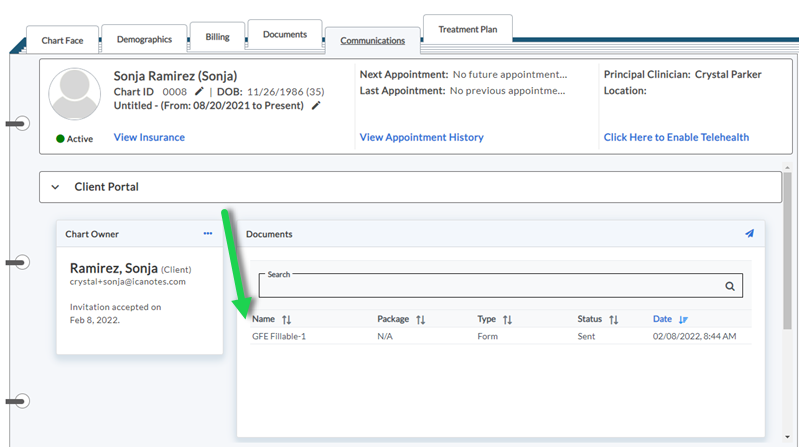The image size is (799, 447).
Task: Sort documents by Package column arrows
Action: coord(420,320)
